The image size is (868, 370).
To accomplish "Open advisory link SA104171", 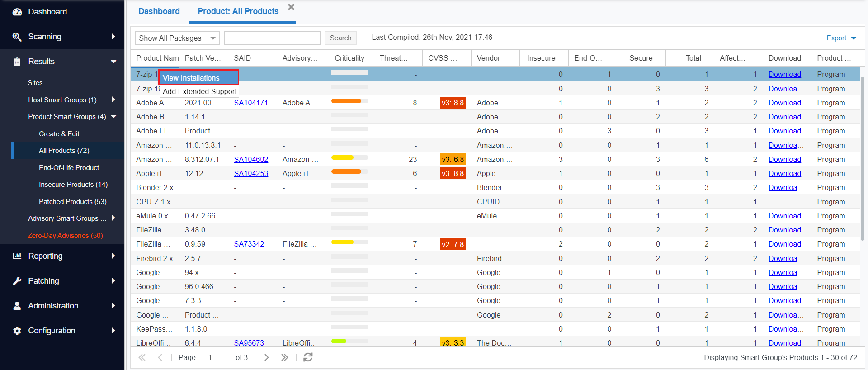I will [250, 103].
